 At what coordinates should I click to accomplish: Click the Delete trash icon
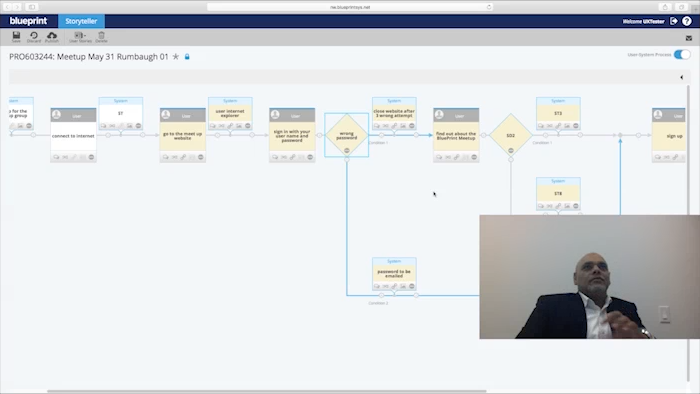101,37
